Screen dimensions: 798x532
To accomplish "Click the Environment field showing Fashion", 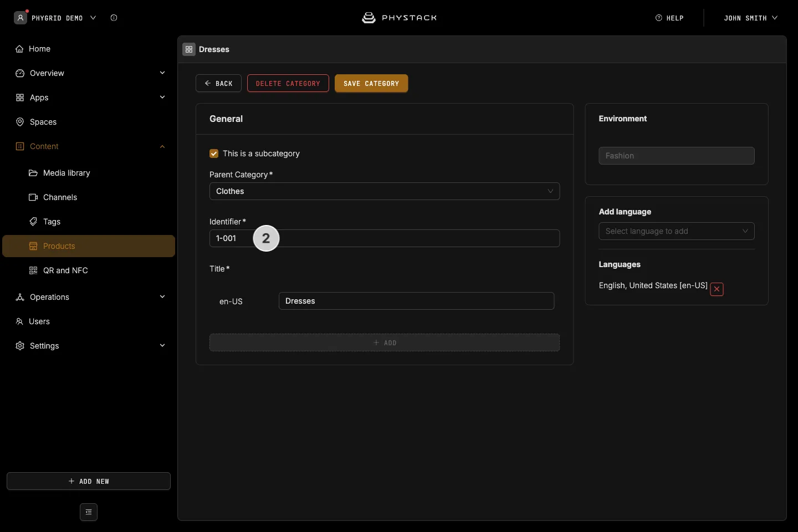I will point(677,156).
